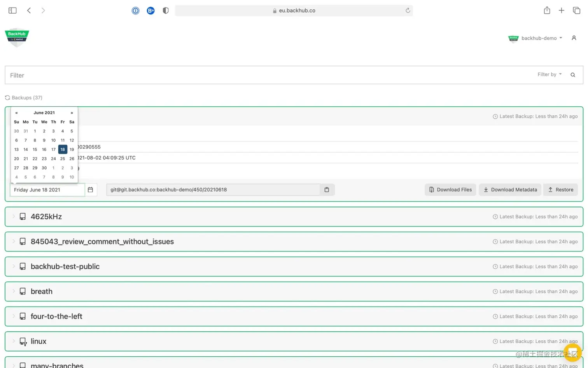The height and width of the screenshot is (368, 588).
Task: Refresh the backups list
Action: pos(7,98)
